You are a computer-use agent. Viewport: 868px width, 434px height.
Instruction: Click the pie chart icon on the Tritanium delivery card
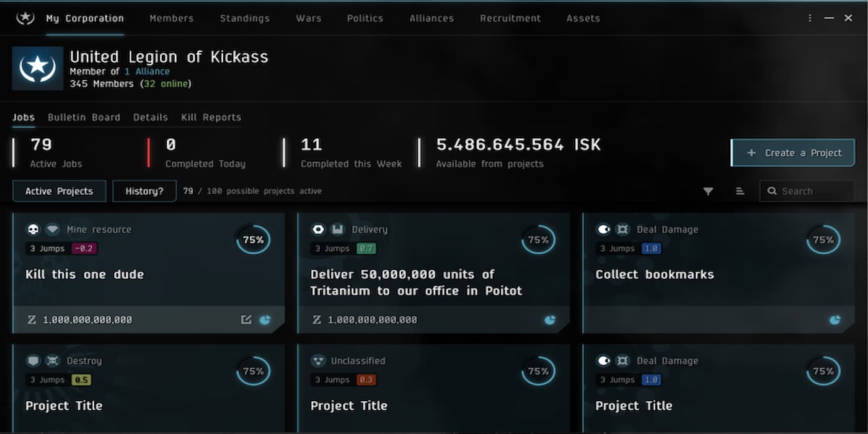click(x=549, y=320)
